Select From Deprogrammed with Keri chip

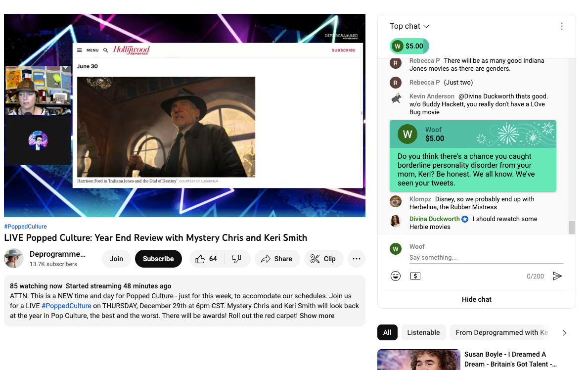click(x=501, y=332)
